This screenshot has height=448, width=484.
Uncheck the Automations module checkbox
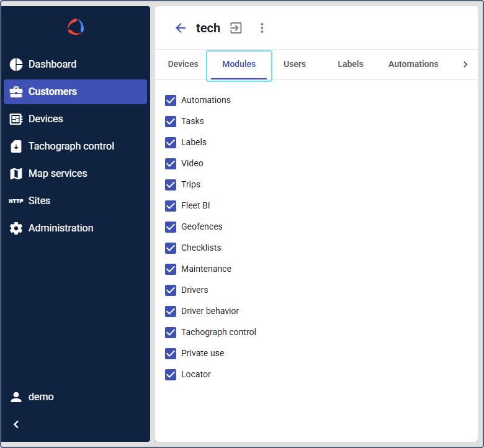(x=171, y=101)
